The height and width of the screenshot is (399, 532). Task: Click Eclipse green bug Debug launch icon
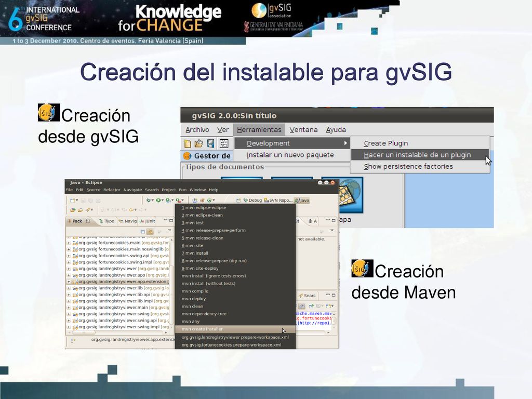coord(148,200)
